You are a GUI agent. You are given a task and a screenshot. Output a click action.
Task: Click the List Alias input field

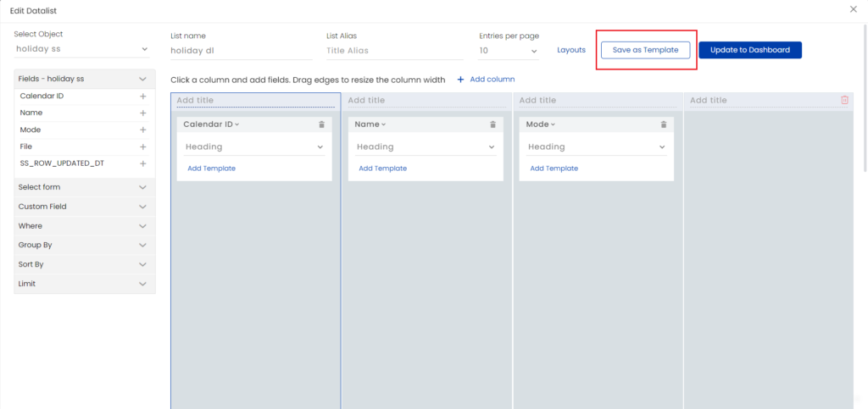point(394,51)
